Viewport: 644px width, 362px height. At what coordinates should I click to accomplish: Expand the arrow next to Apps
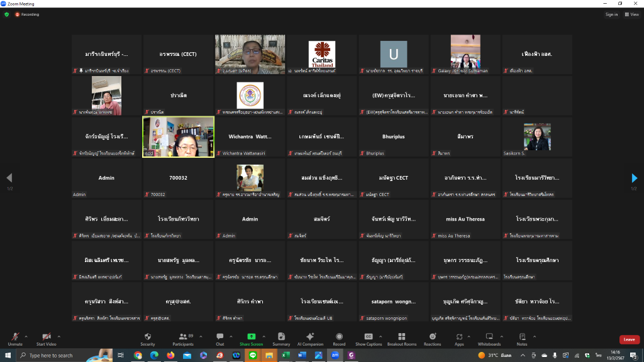click(469, 337)
